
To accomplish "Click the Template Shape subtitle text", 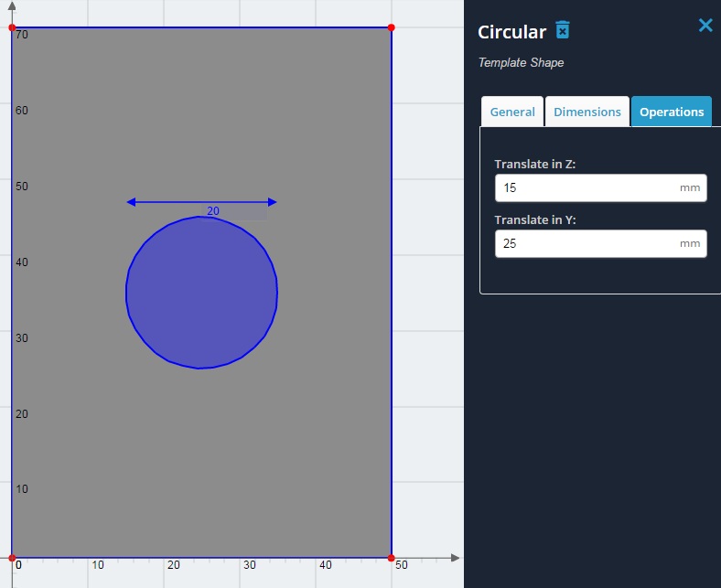I will point(521,62).
